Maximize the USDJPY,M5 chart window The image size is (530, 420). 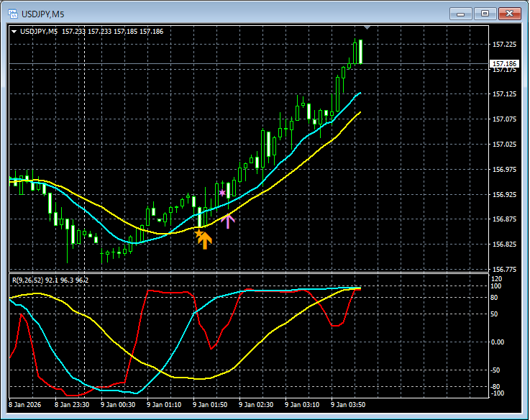click(485, 14)
